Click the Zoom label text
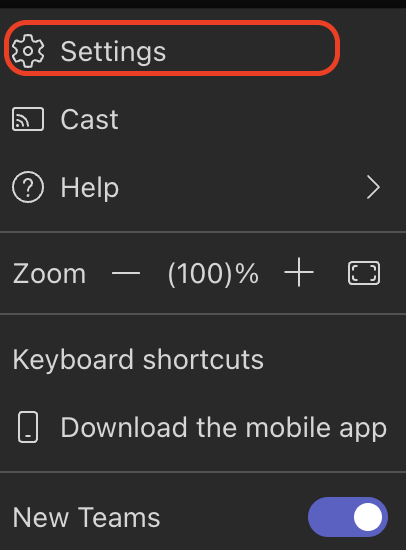 tap(49, 274)
